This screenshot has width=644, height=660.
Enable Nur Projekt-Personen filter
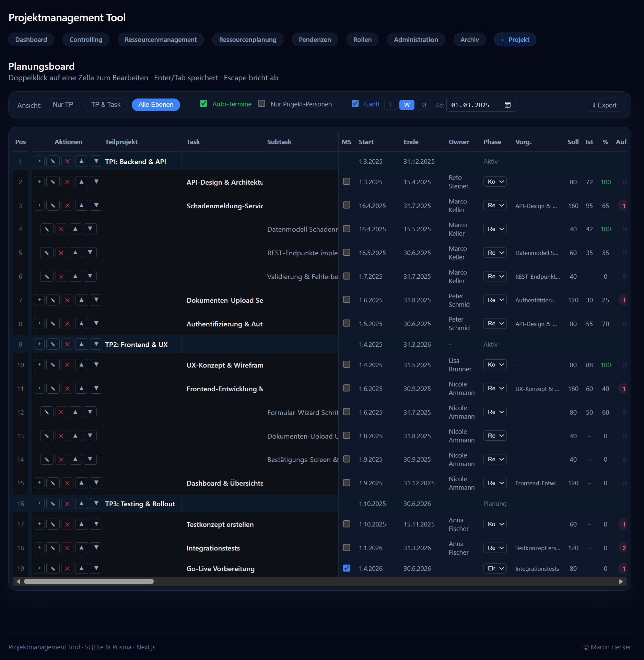click(x=261, y=104)
